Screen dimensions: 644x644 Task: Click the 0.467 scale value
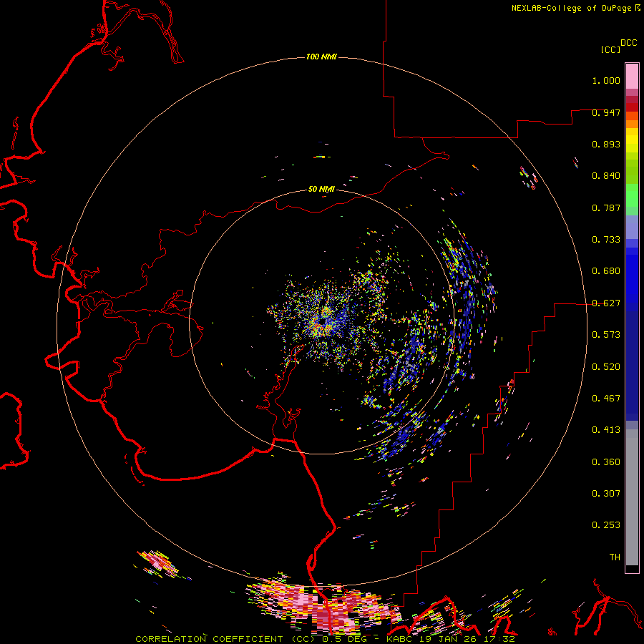pyautogui.click(x=606, y=399)
